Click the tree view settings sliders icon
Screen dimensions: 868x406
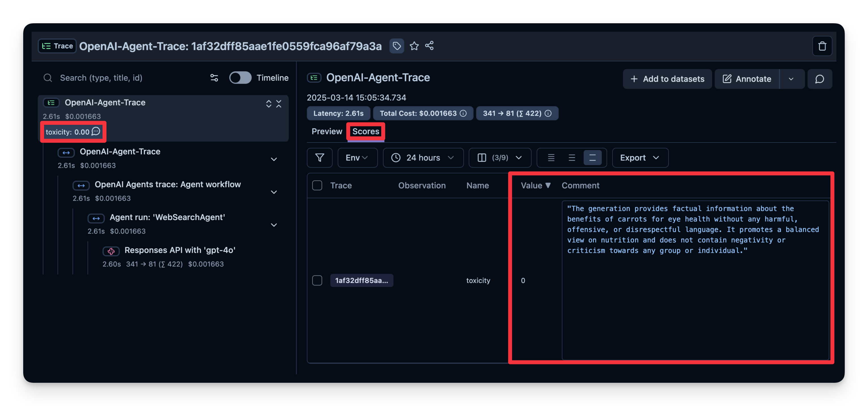click(x=214, y=78)
